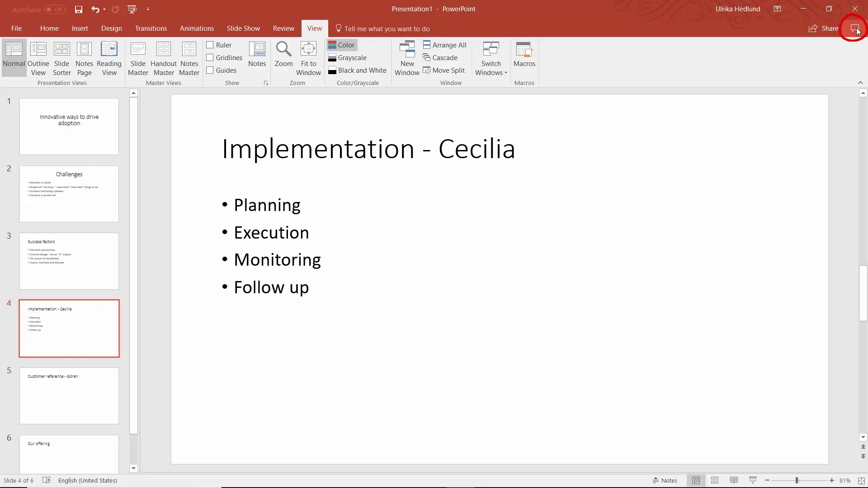Switch to the Insert tab

80,28
